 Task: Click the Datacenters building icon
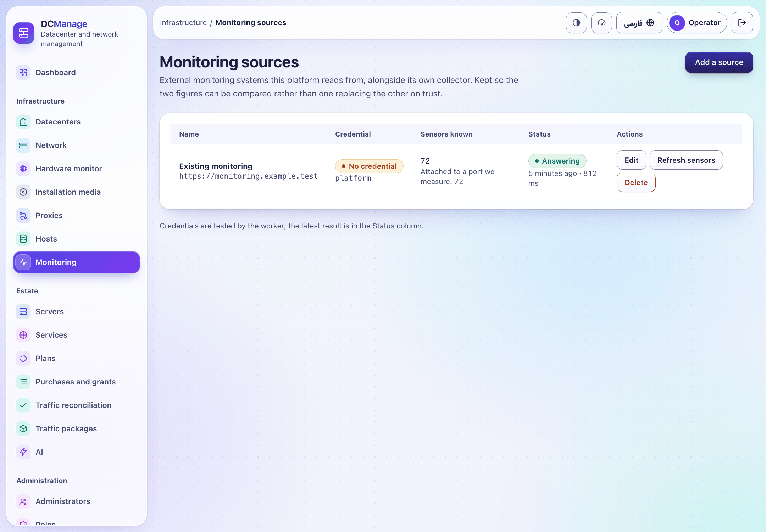[x=23, y=122]
